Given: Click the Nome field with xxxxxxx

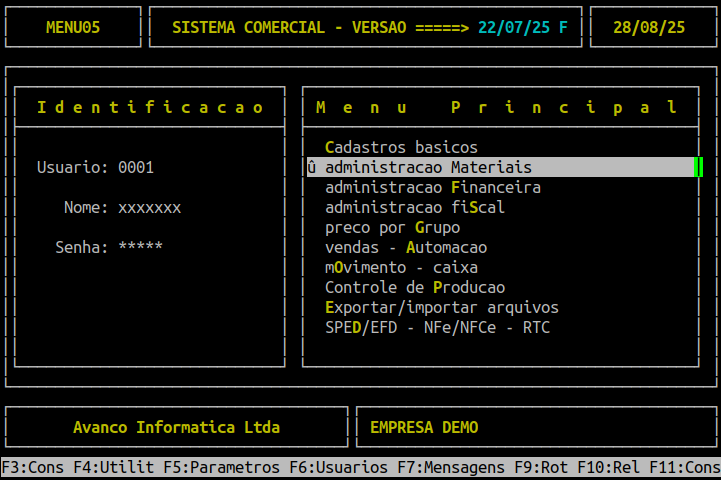Looking at the screenshot, I should 149,207.
